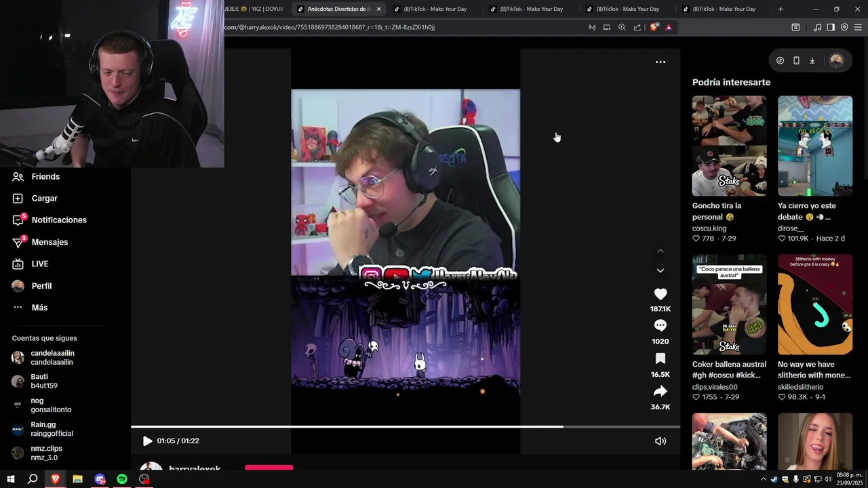Play the paused video
This screenshot has width=868, height=488.
pyautogui.click(x=147, y=441)
